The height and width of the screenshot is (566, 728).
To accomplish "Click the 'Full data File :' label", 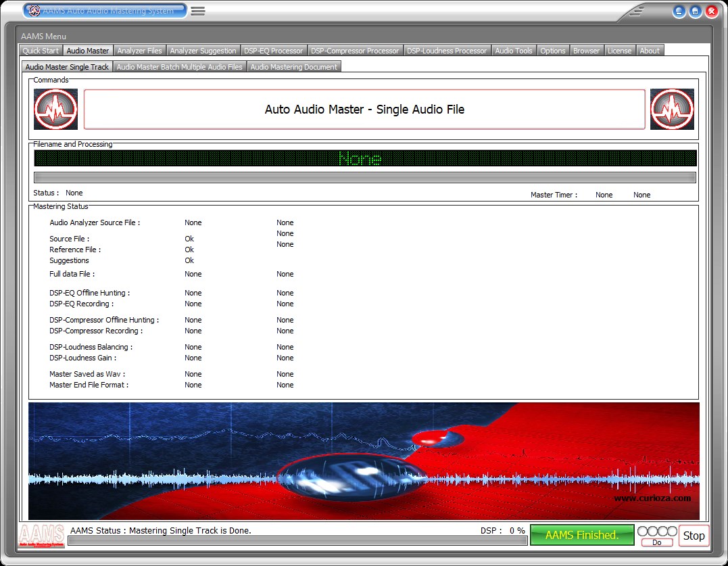I will pyautogui.click(x=72, y=274).
